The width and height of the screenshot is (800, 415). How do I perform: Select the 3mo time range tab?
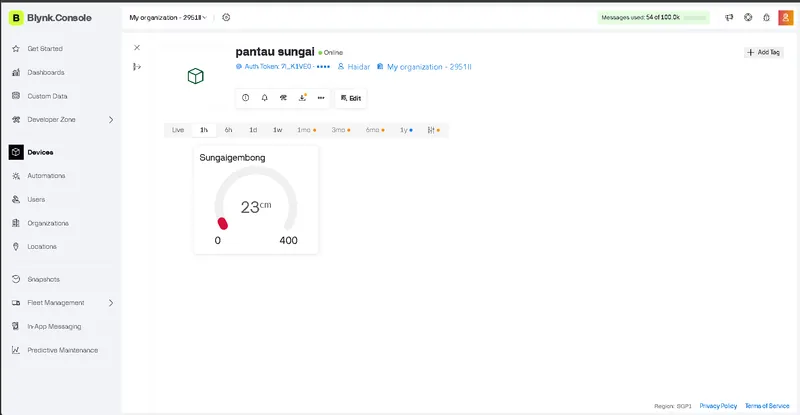point(341,130)
